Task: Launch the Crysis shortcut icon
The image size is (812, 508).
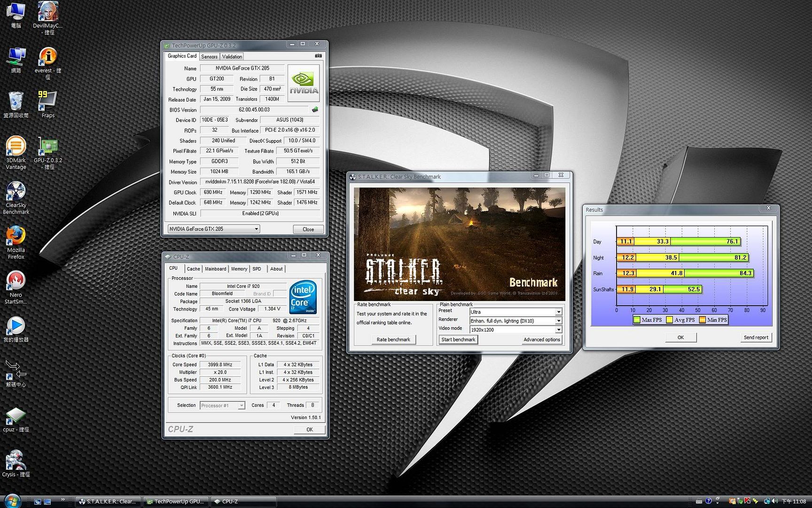Action: 16,464
